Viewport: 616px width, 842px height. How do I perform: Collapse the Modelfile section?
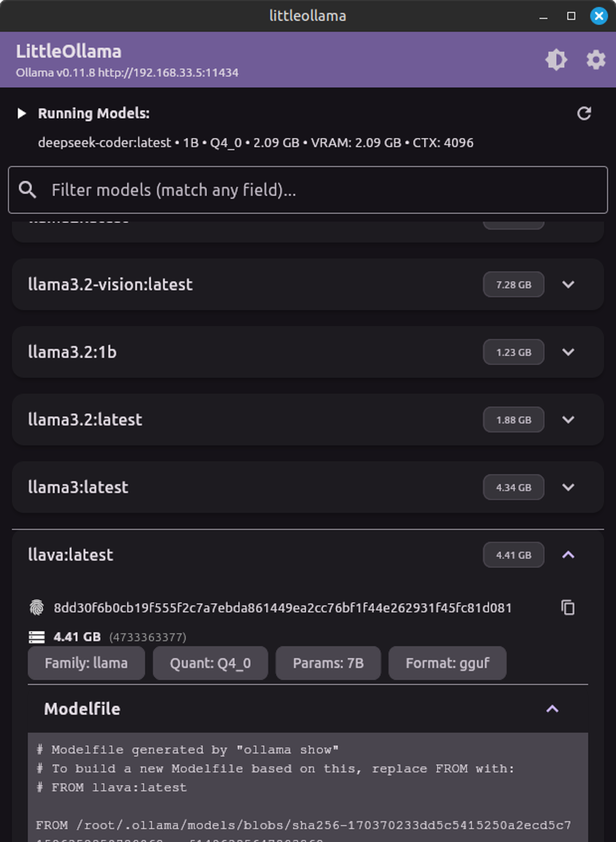(x=552, y=709)
